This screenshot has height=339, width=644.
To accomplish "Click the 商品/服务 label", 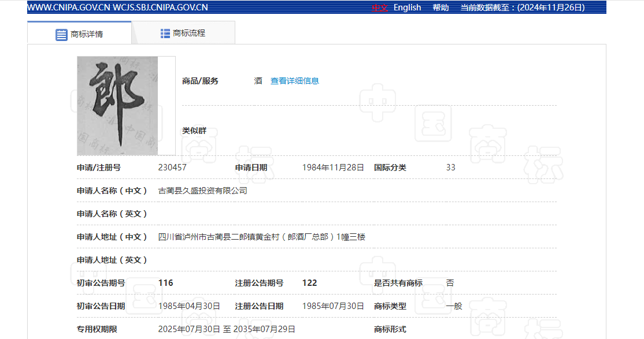I will coord(200,81).
